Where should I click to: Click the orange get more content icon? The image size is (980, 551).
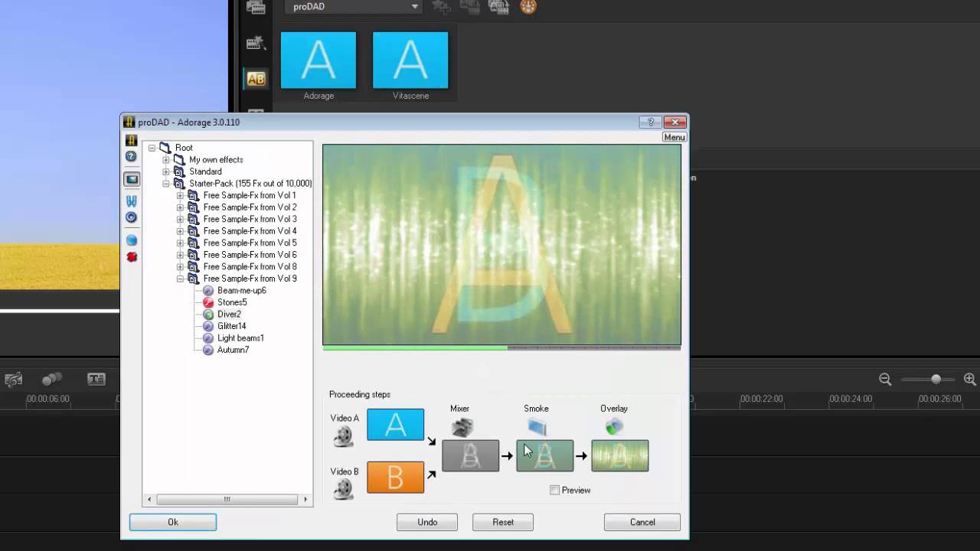[x=528, y=7]
